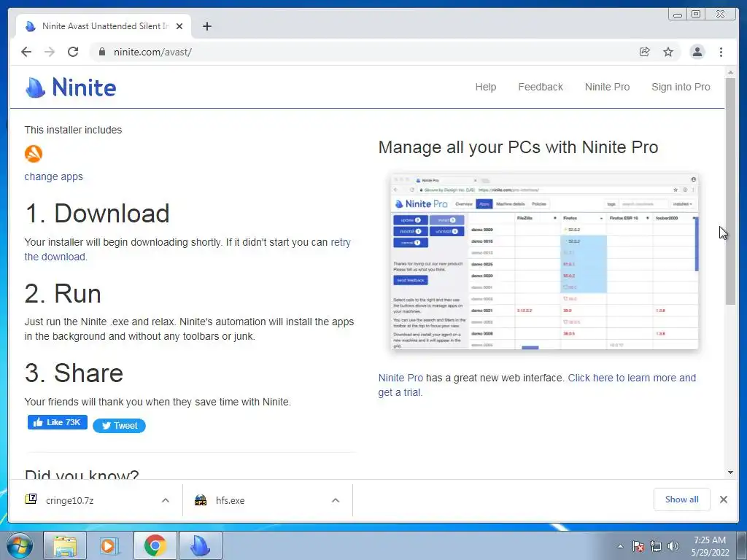
Task: Expand options for hfs.exe download
Action: (x=336, y=500)
